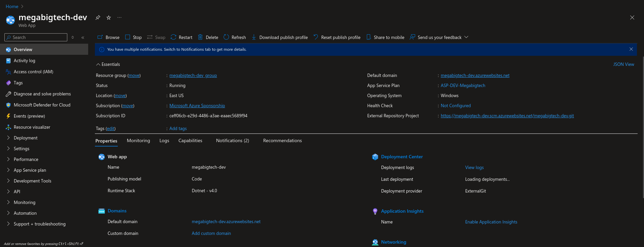The image size is (644, 247).
Task: Click the Browse toolbar button
Action: point(108,37)
